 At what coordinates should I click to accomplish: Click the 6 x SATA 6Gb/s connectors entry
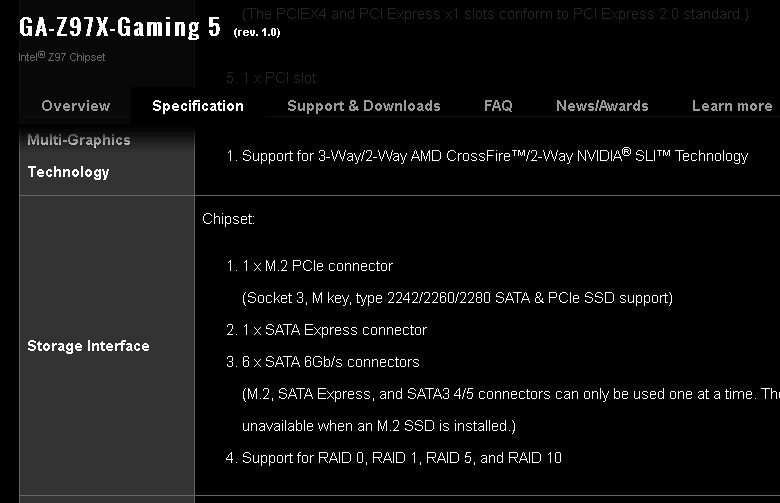pyautogui.click(x=330, y=362)
